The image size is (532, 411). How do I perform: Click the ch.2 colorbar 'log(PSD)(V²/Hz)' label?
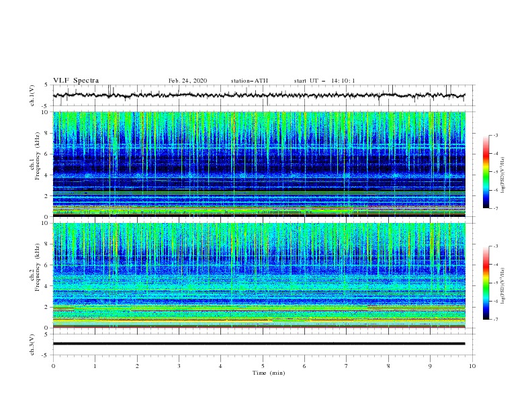click(503, 286)
